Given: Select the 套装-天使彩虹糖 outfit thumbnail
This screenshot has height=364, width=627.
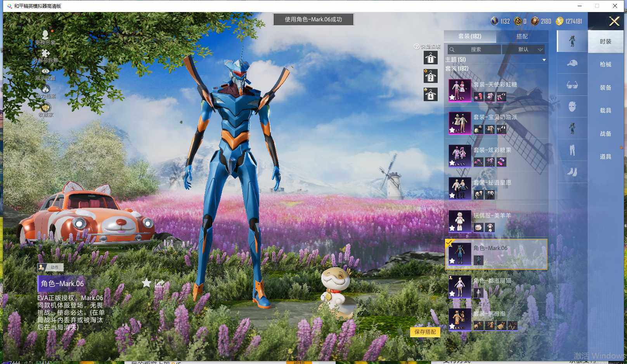Looking at the screenshot, I should (x=460, y=90).
